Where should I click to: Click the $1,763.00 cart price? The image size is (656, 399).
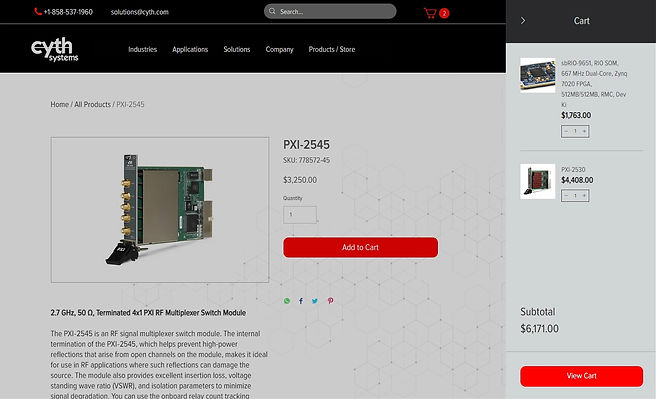coord(576,115)
